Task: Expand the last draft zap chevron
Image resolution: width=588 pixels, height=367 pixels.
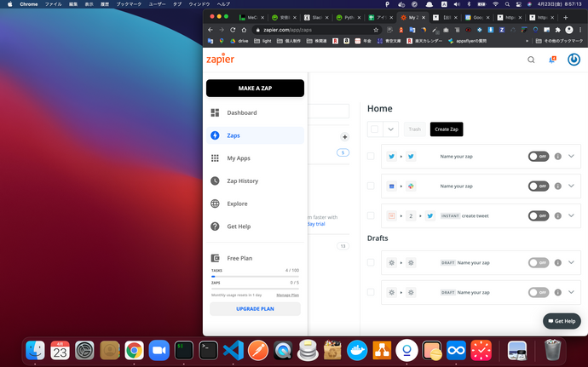Action: 571,292
